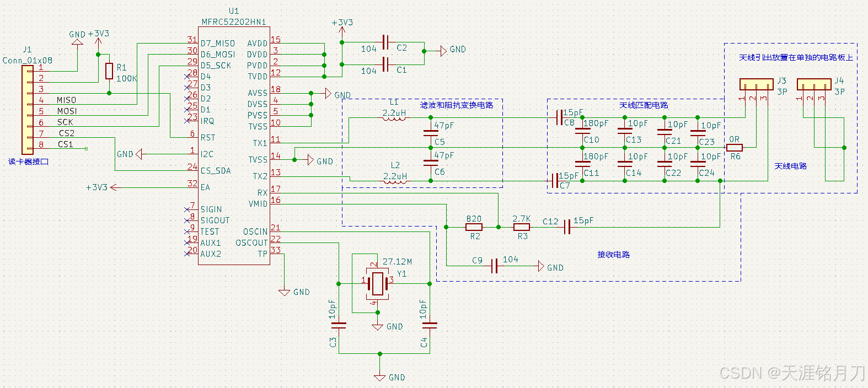Select the GND symbol after capacitor C9
Viewport: 868px width, 388px height.
[x=541, y=267]
